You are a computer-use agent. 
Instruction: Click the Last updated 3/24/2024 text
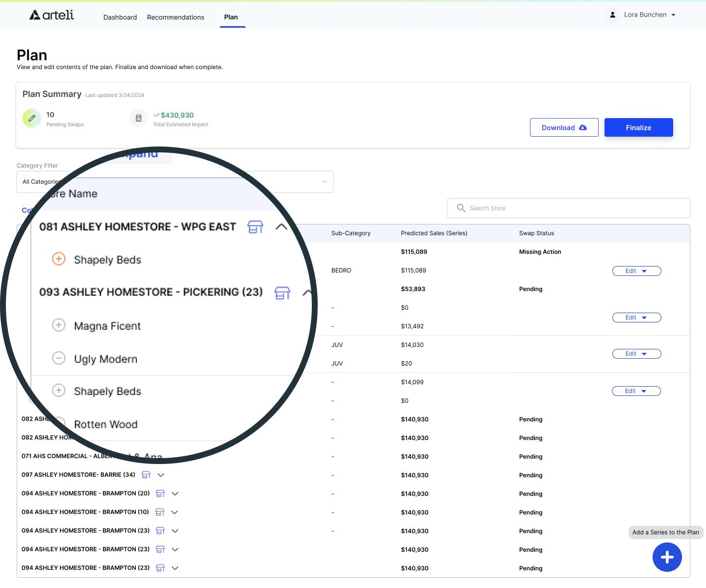115,95
